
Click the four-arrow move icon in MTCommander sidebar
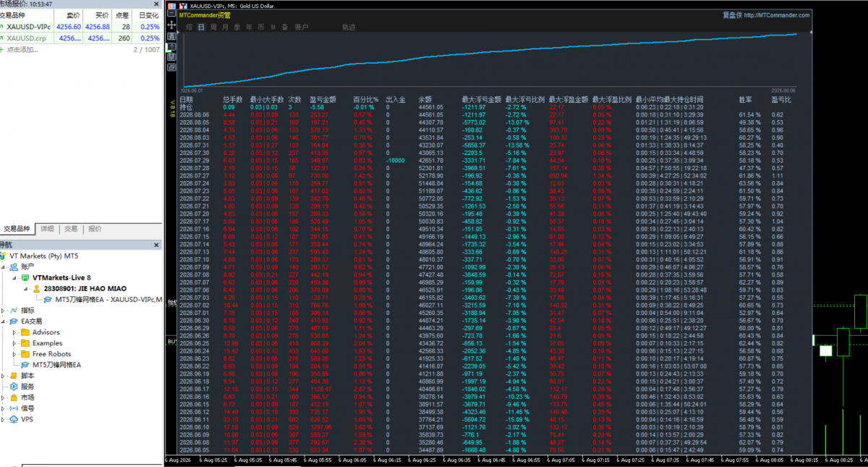point(171,25)
